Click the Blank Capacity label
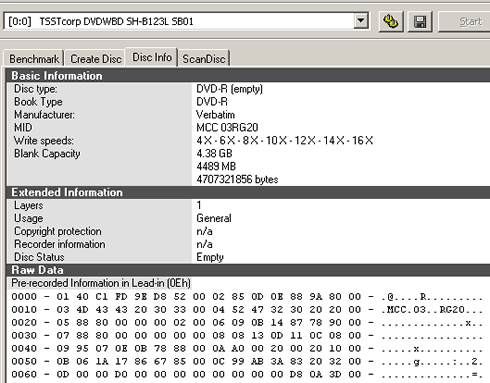490x383 pixels. point(47,154)
